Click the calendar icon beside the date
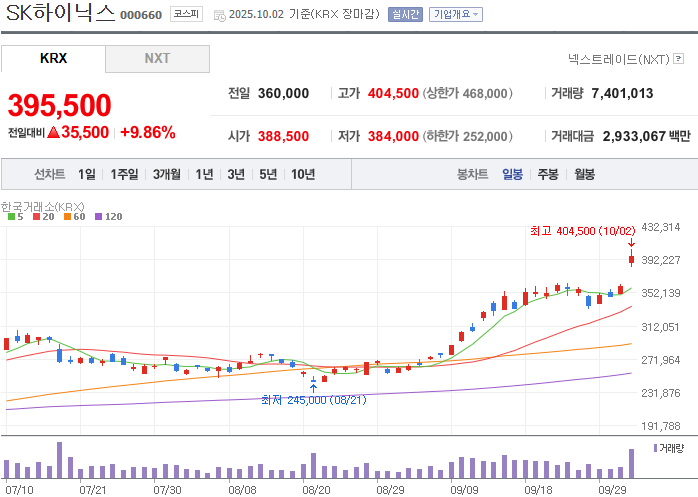Viewport: 698px width, 497px height. coord(219,16)
